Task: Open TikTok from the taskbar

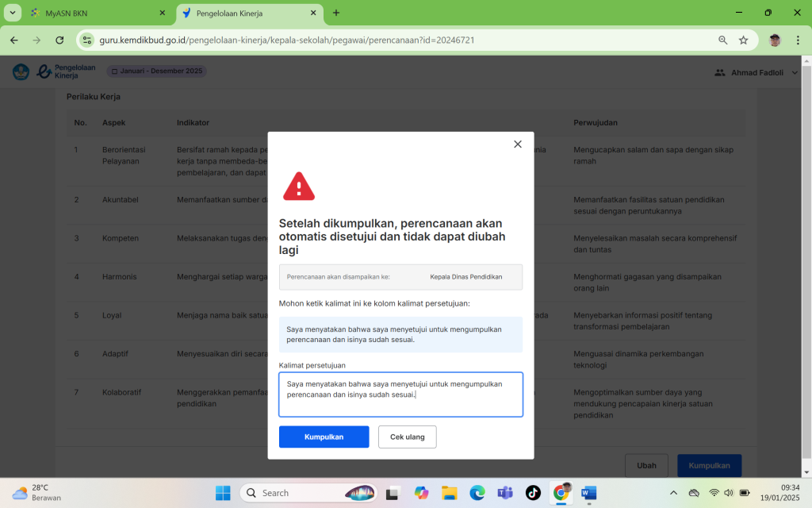Action: [x=532, y=493]
